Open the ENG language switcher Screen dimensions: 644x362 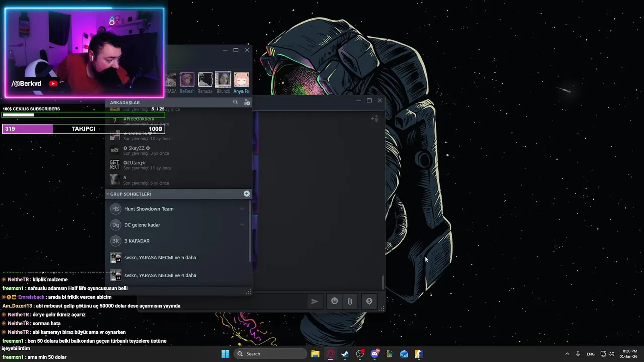tap(591, 354)
